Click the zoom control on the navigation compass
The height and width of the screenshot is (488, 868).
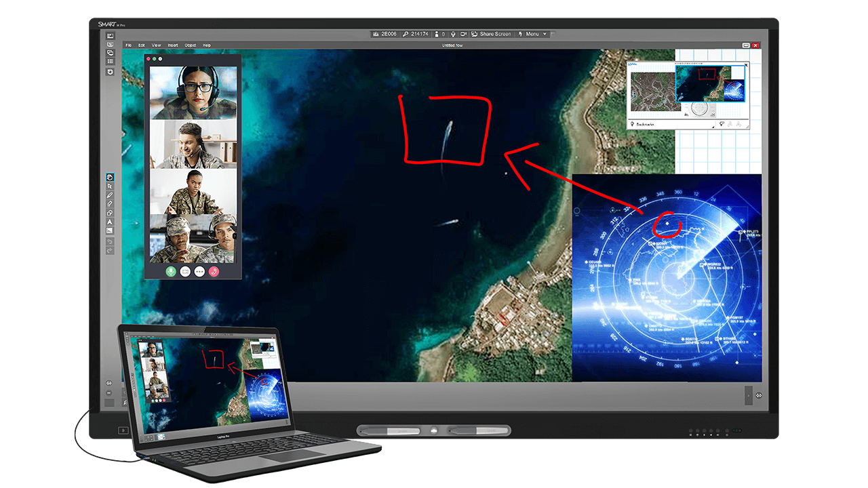coord(711,114)
